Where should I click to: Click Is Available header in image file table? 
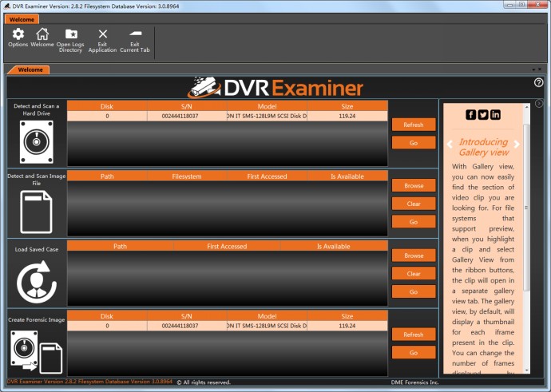tap(347, 176)
